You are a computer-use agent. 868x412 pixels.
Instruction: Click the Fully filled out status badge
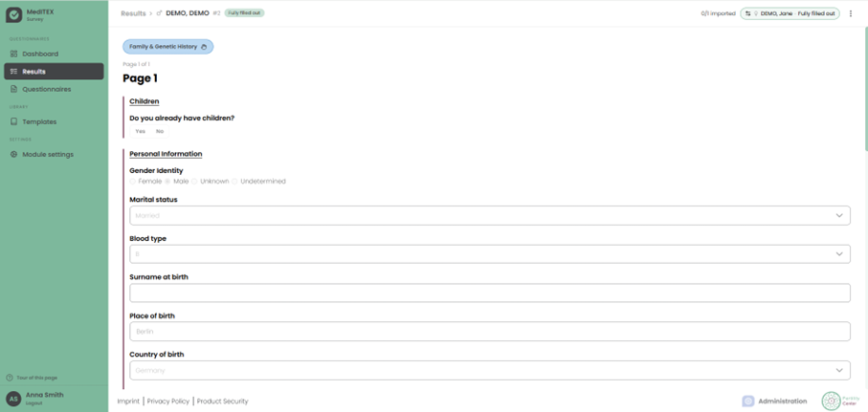click(x=244, y=13)
